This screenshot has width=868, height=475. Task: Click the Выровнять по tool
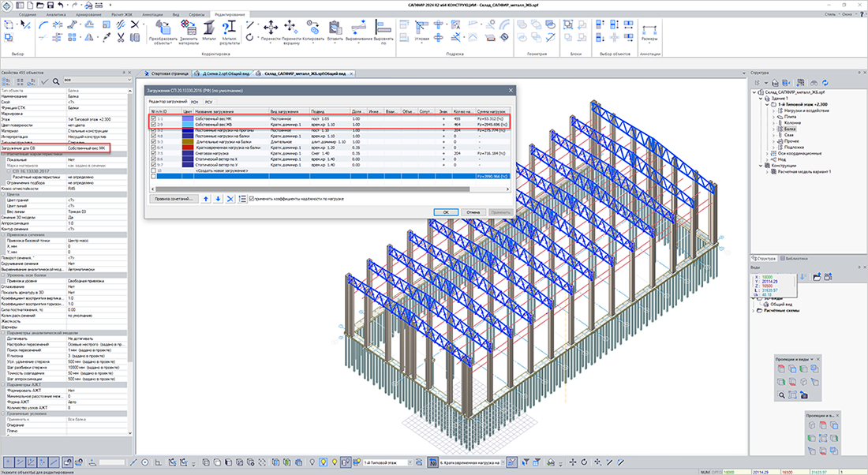click(x=383, y=32)
